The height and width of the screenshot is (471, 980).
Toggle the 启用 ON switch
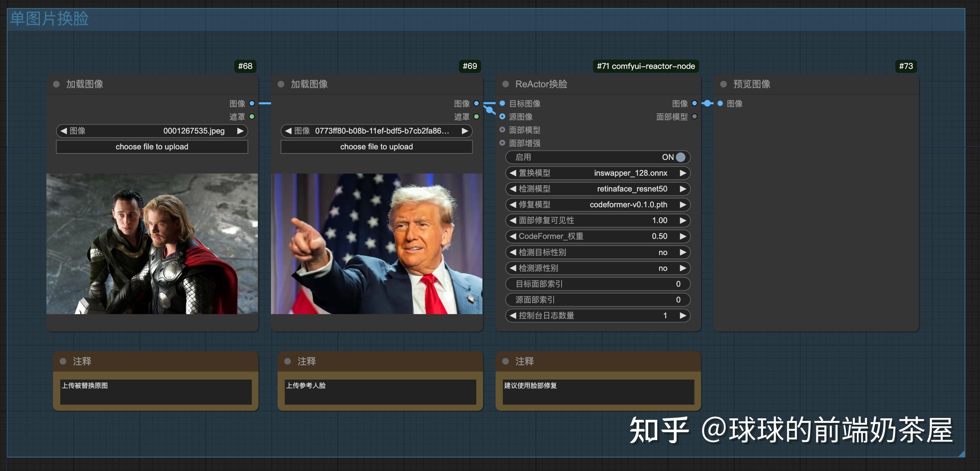click(x=680, y=157)
